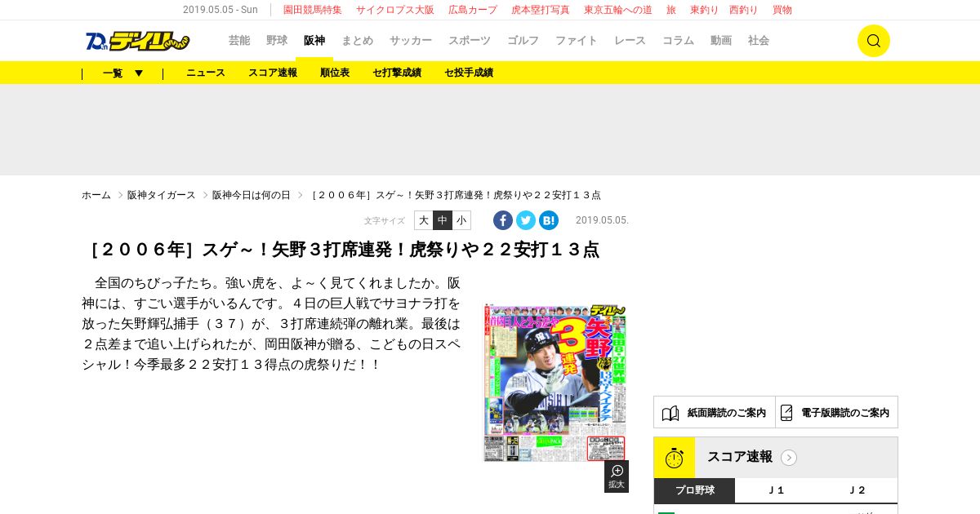
Task: Click the article headline ［２００６年］スゲ～！矢野
Action: pos(341,250)
